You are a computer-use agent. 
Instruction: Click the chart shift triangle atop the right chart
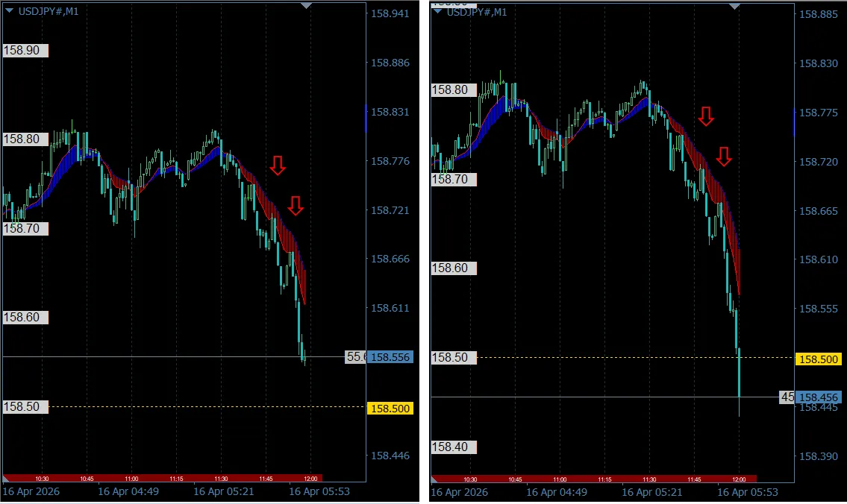point(734,6)
